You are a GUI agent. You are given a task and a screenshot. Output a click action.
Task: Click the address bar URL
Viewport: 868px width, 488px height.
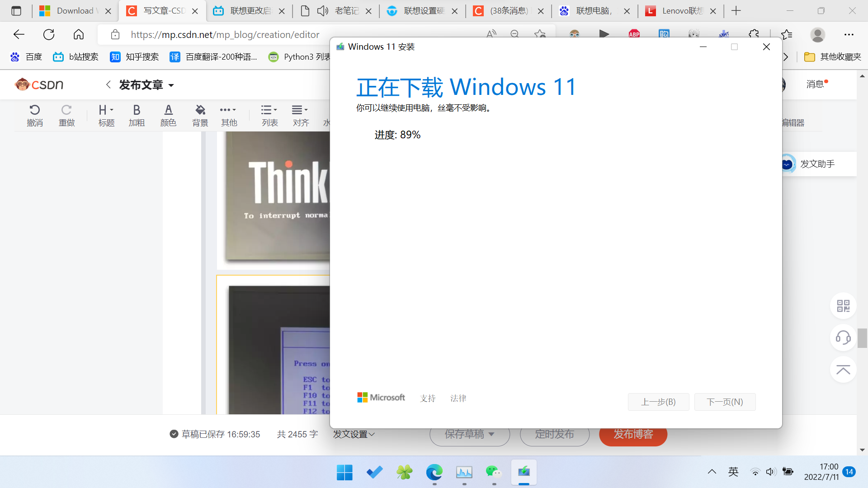(x=225, y=34)
